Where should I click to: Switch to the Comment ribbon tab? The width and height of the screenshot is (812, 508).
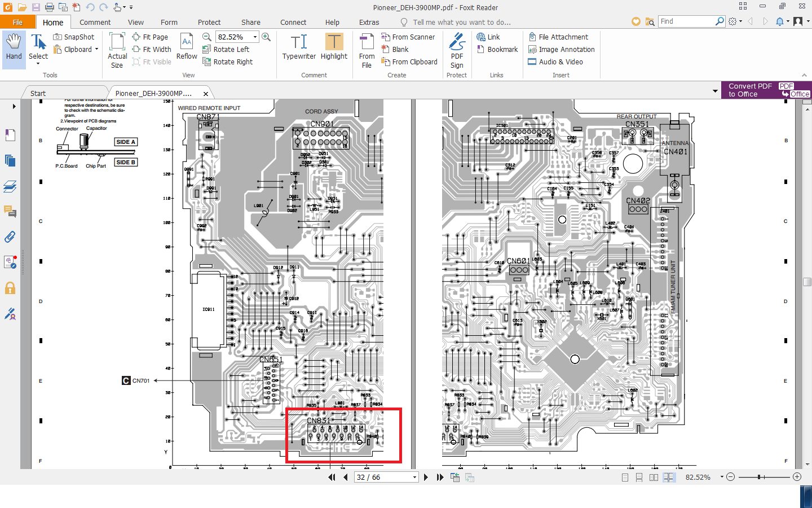95,22
